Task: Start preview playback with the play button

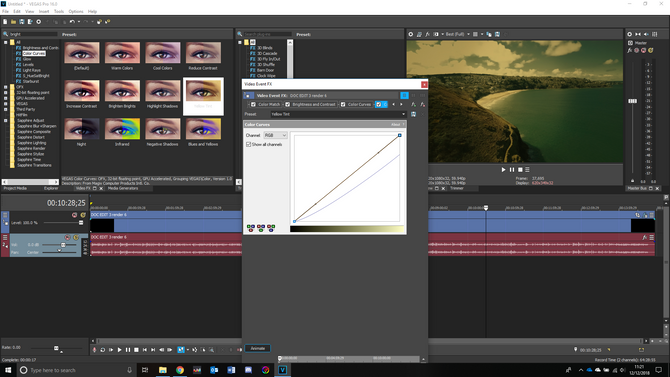Action: coord(503,170)
